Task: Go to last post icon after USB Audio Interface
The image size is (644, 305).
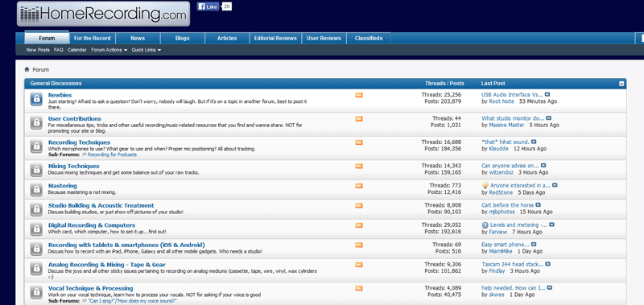Action: [x=547, y=95]
